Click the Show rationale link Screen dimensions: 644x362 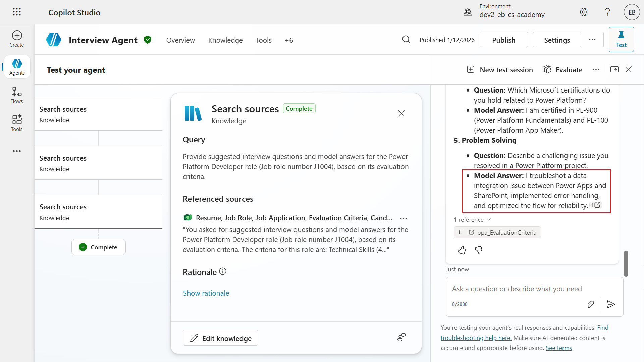[x=206, y=293]
